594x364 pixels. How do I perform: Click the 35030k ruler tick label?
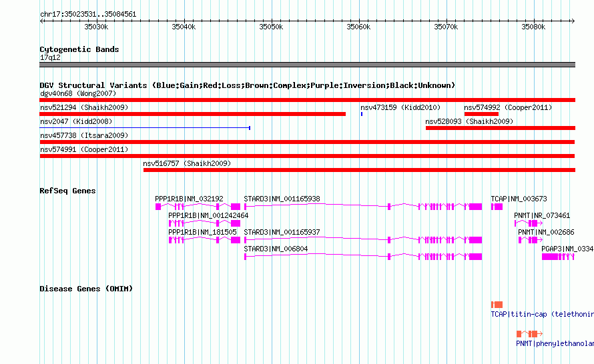[x=96, y=27]
